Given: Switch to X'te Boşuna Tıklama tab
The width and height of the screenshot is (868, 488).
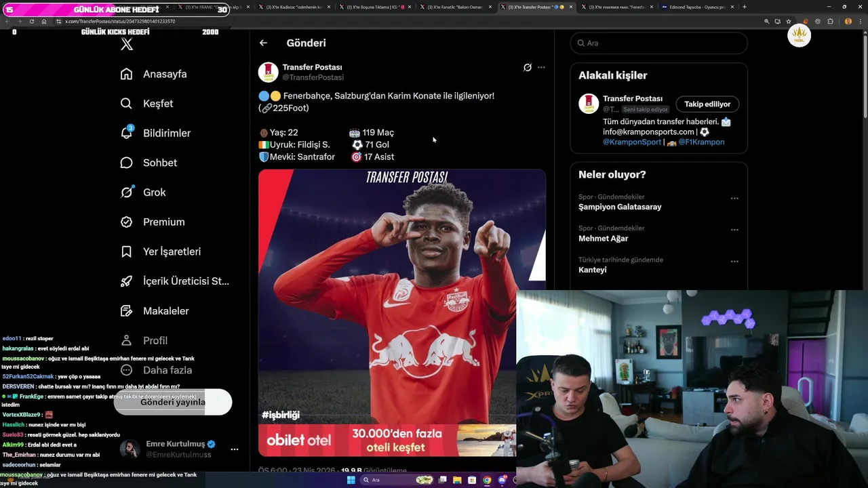Looking at the screenshot, I should click(x=374, y=7).
